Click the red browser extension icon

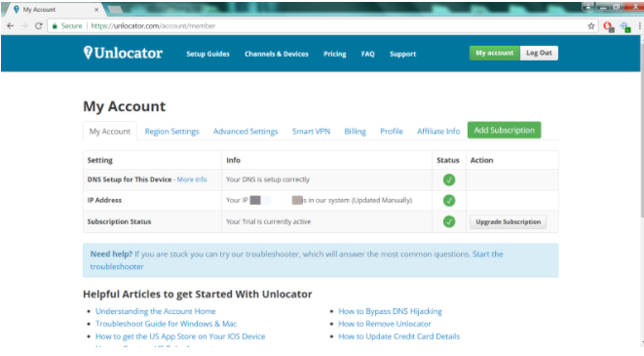pyautogui.click(x=608, y=26)
